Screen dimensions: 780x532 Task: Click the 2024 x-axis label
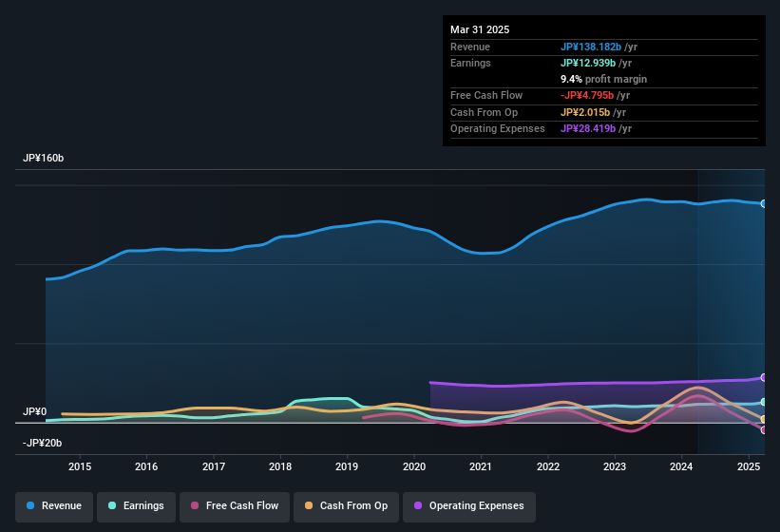681,466
